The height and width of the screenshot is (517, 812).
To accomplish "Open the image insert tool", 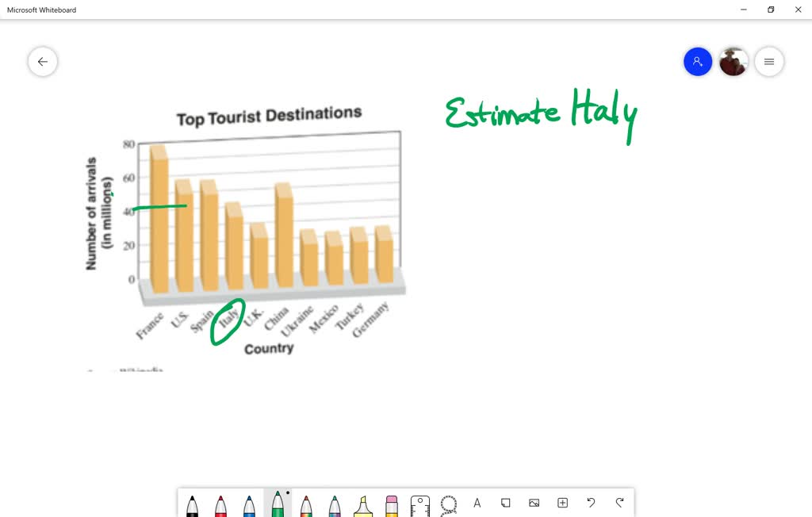I will (x=534, y=503).
